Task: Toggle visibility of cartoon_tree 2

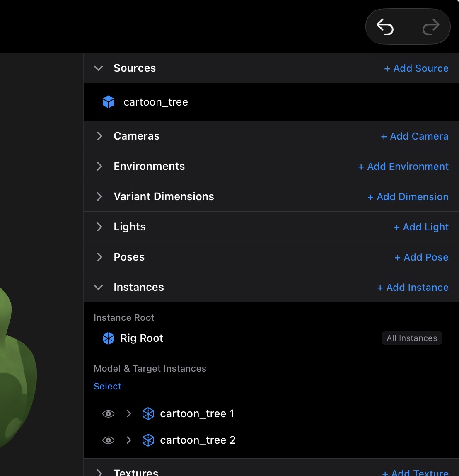Action: [109, 440]
